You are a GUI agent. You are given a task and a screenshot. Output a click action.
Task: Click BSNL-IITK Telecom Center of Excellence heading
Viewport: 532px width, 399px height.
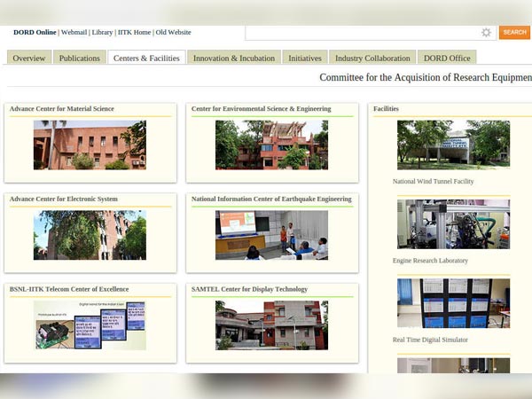point(69,289)
